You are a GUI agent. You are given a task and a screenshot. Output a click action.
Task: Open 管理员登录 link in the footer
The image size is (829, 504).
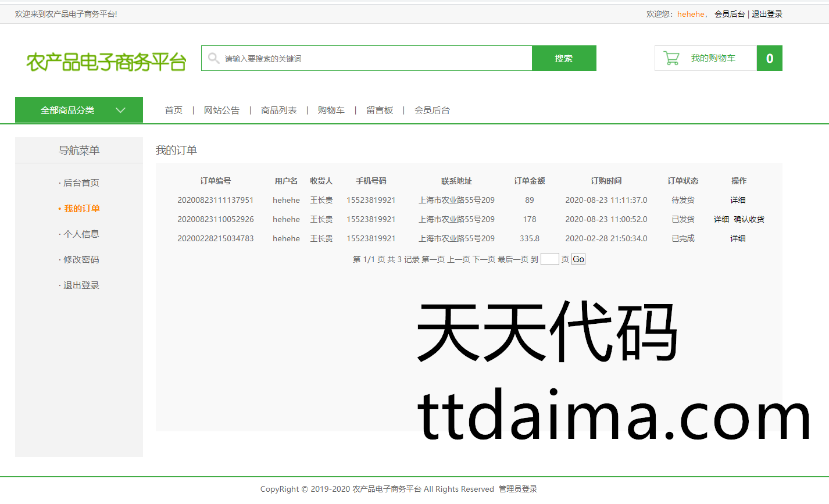517,489
